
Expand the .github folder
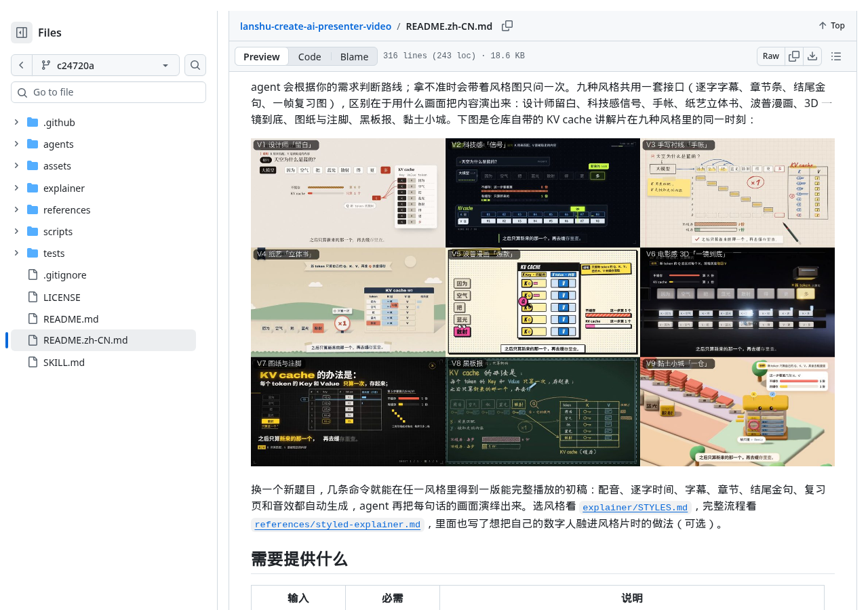point(16,123)
